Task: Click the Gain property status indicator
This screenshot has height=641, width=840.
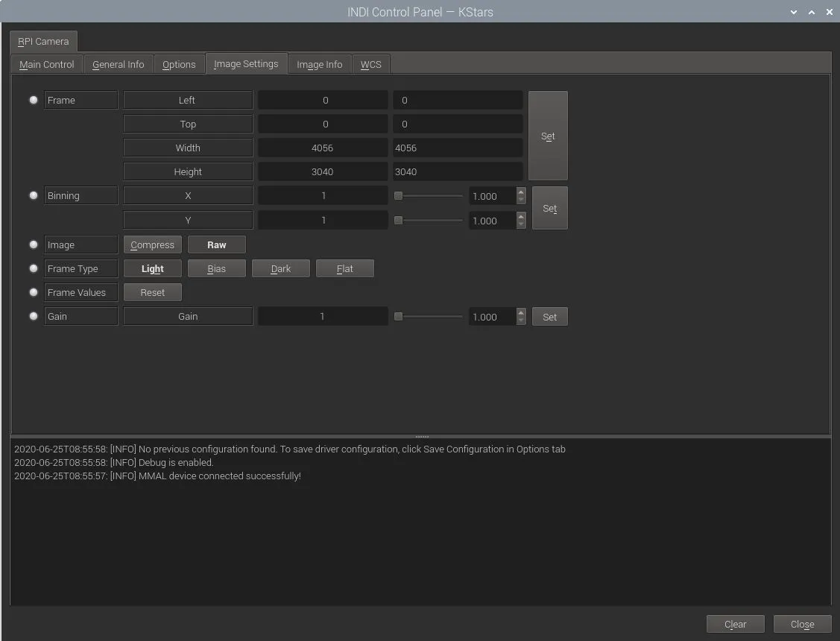Action: tap(34, 316)
